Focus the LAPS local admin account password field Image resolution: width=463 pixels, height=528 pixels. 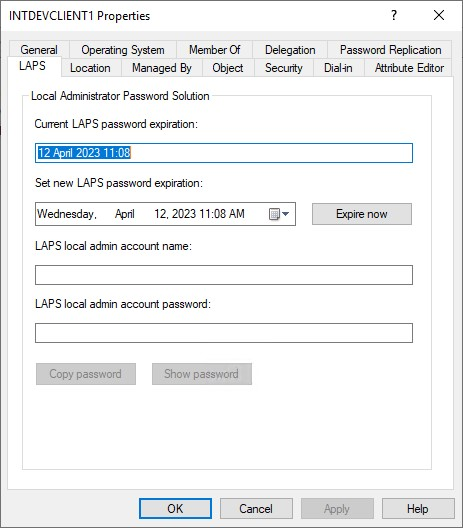pos(224,333)
